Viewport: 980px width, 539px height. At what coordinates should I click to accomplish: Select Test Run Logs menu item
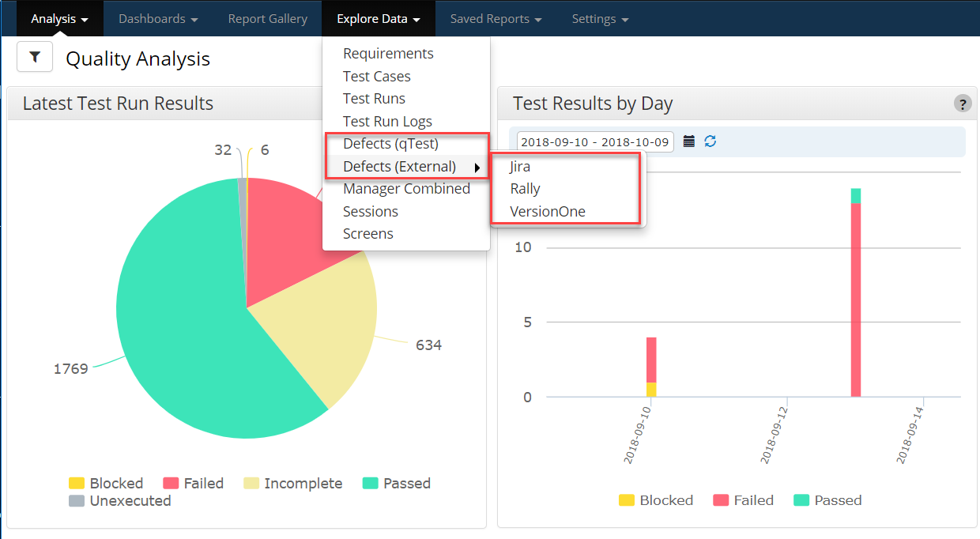[x=387, y=122]
